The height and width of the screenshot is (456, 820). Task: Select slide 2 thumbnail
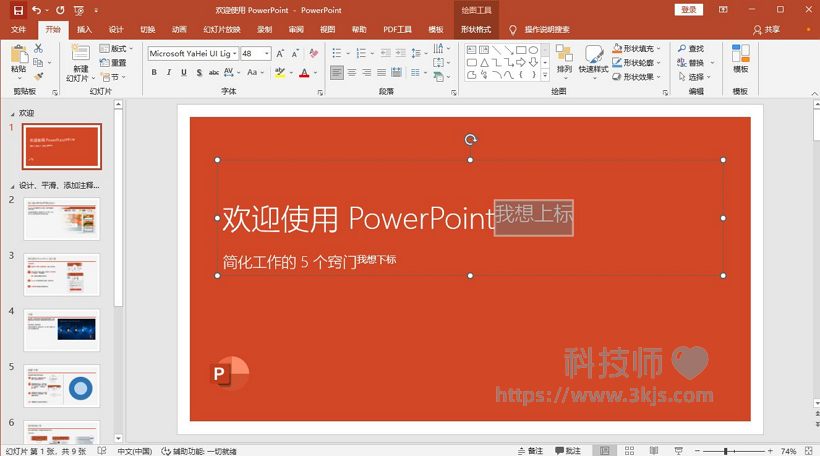coord(62,219)
